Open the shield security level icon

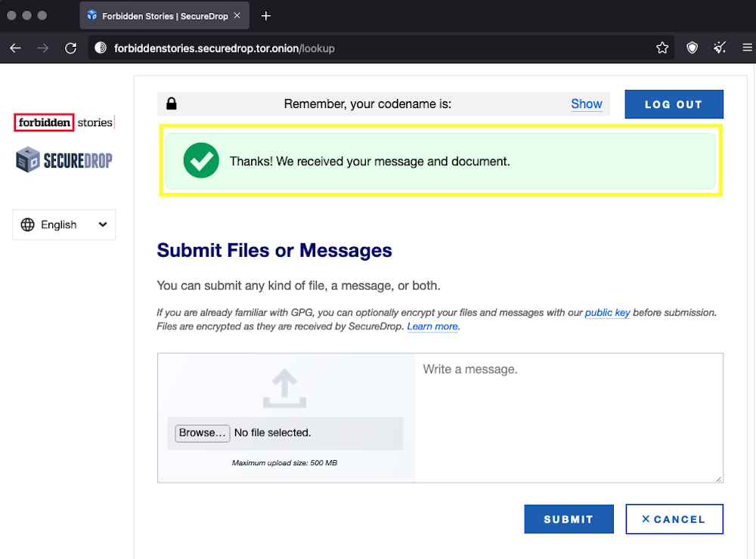click(x=692, y=48)
